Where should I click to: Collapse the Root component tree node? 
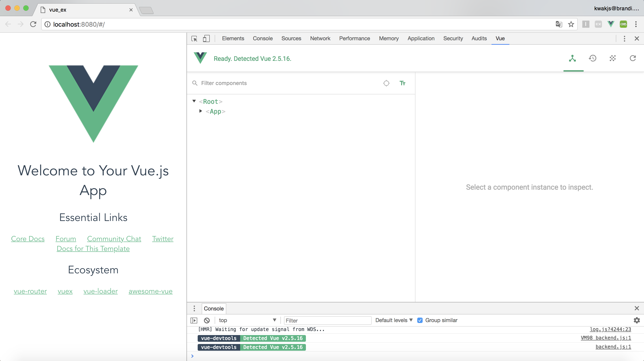point(194,101)
